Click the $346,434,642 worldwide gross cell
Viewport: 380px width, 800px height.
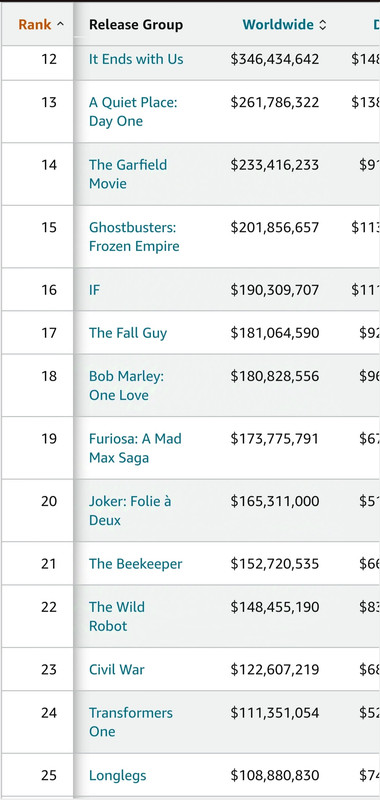(x=275, y=59)
